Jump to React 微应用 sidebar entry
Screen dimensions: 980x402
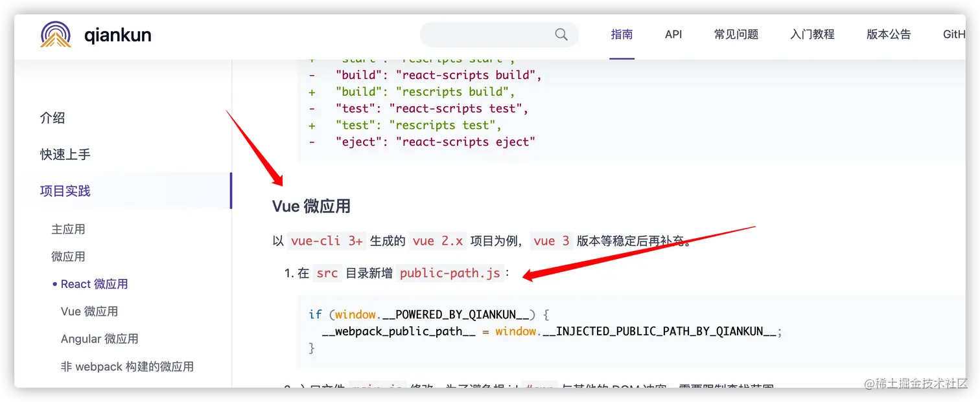[x=94, y=284]
